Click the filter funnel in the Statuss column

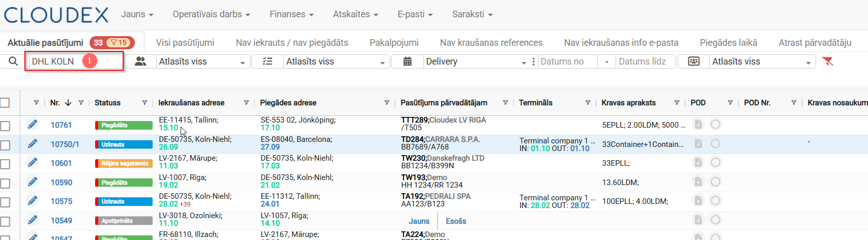coord(144,103)
